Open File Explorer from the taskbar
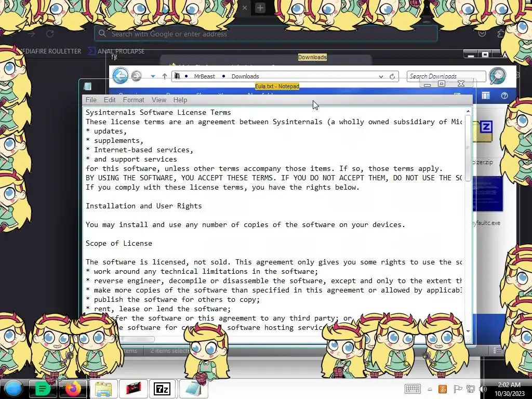Image resolution: width=532 pixels, height=399 pixels. click(103, 389)
